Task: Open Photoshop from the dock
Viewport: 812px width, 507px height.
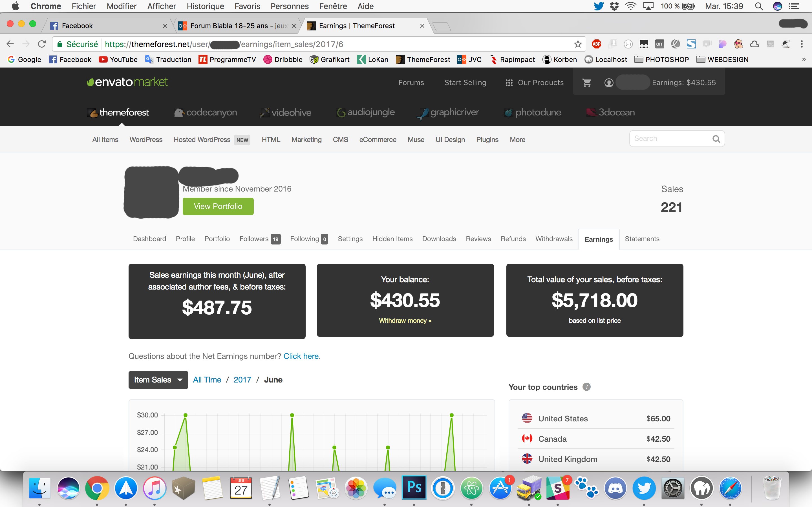Action: tap(414, 488)
